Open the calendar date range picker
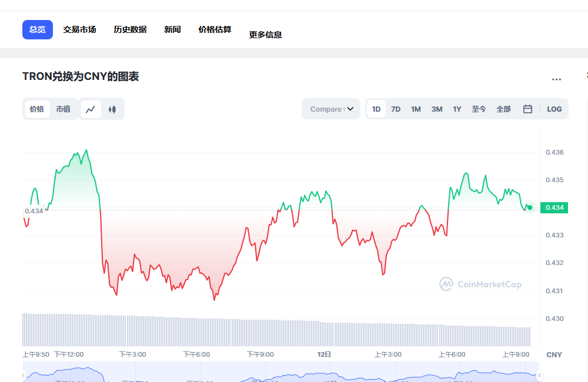 (x=527, y=109)
